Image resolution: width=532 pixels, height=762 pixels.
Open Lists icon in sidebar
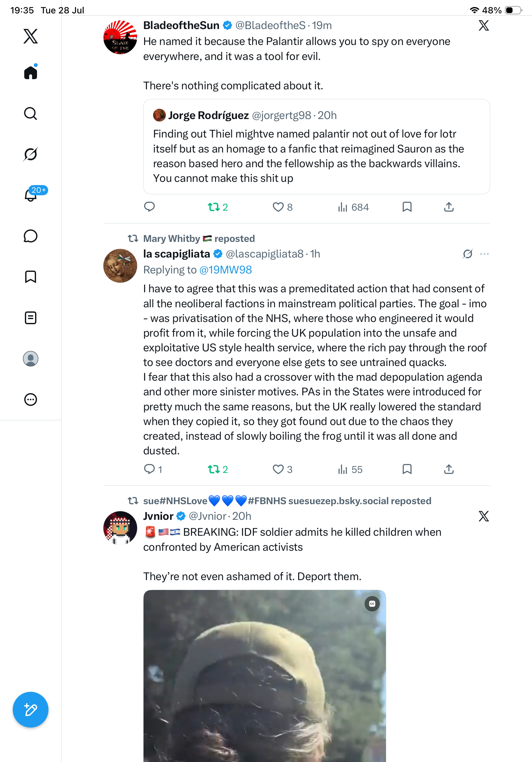pyautogui.click(x=31, y=318)
